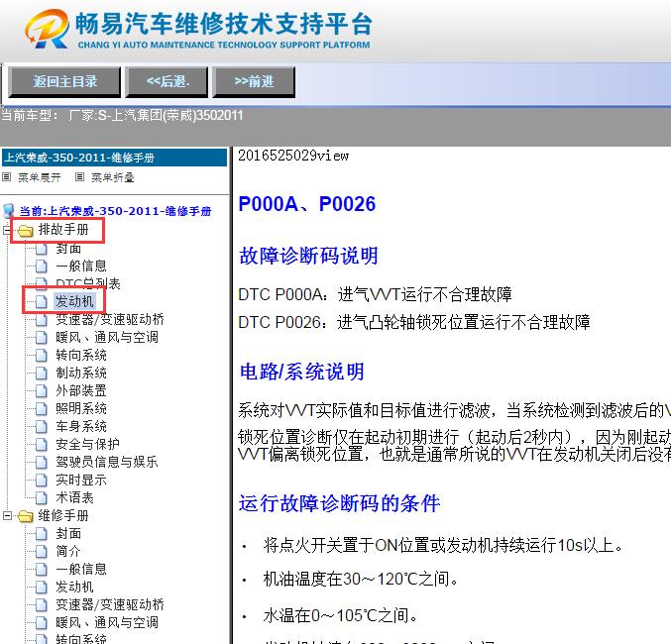This screenshot has width=671, height=644.
Task: Click the 菜单展开 small icon
Action: tap(6, 176)
